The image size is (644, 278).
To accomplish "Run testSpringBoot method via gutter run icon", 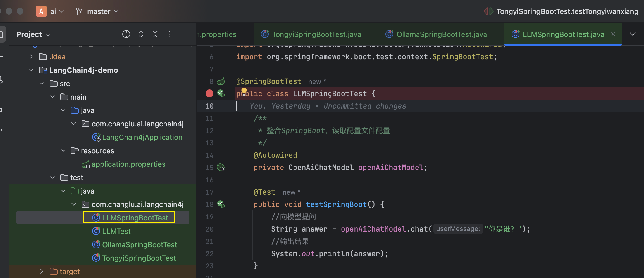I will pyautogui.click(x=221, y=204).
